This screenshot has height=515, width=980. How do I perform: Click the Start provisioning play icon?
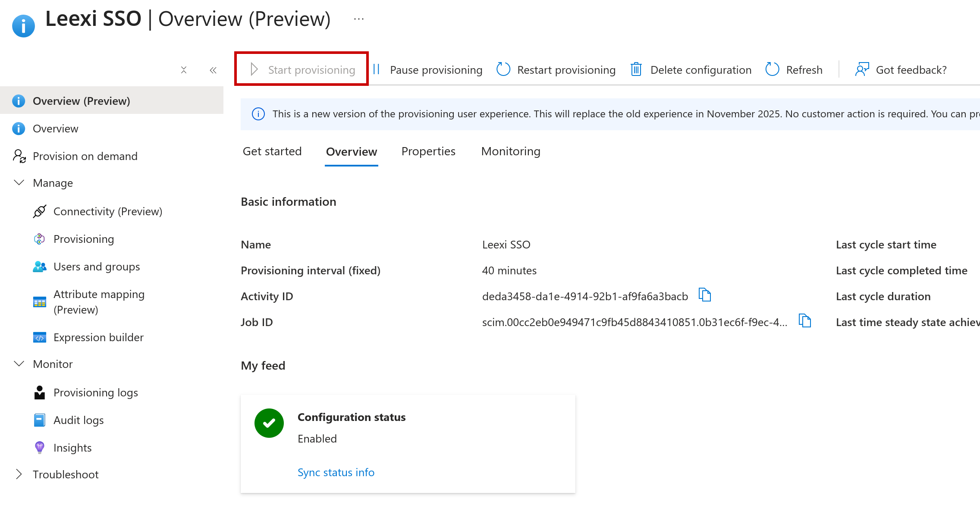254,69
